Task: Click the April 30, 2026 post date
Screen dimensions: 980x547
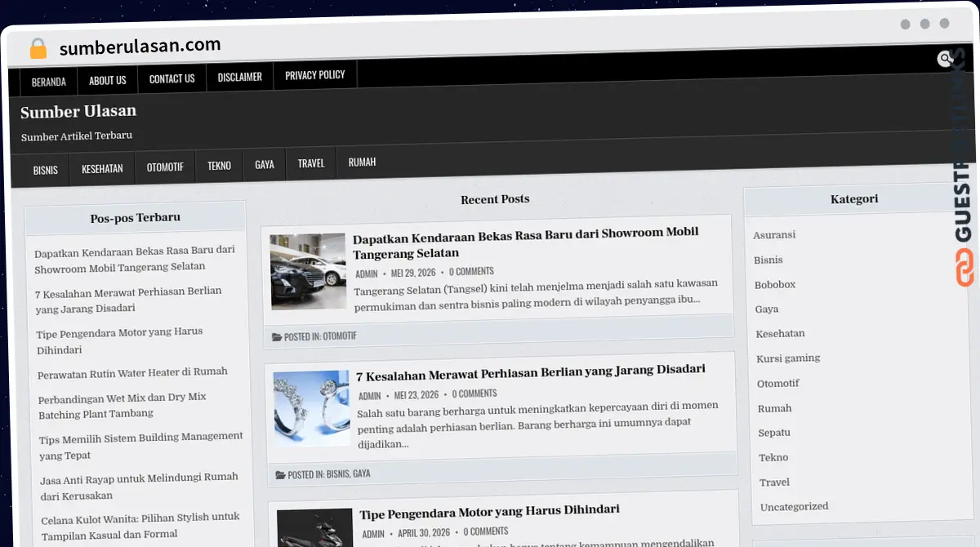Action: click(x=425, y=532)
